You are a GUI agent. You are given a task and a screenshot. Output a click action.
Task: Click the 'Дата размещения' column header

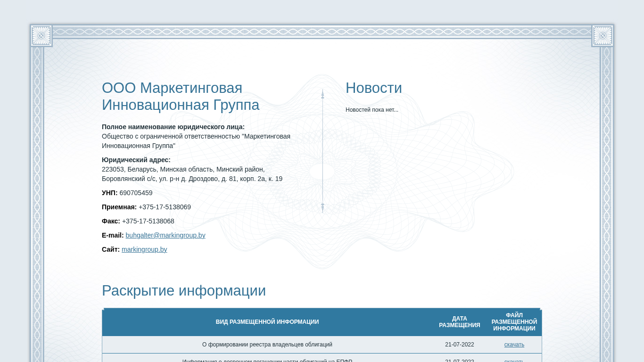459,322
